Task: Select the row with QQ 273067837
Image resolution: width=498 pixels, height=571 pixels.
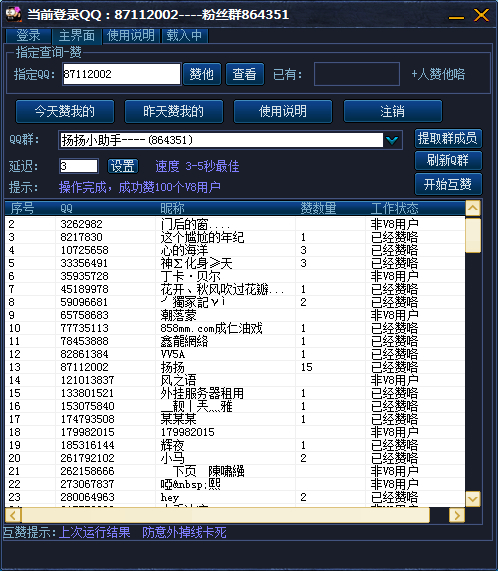Action: tap(235, 484)
